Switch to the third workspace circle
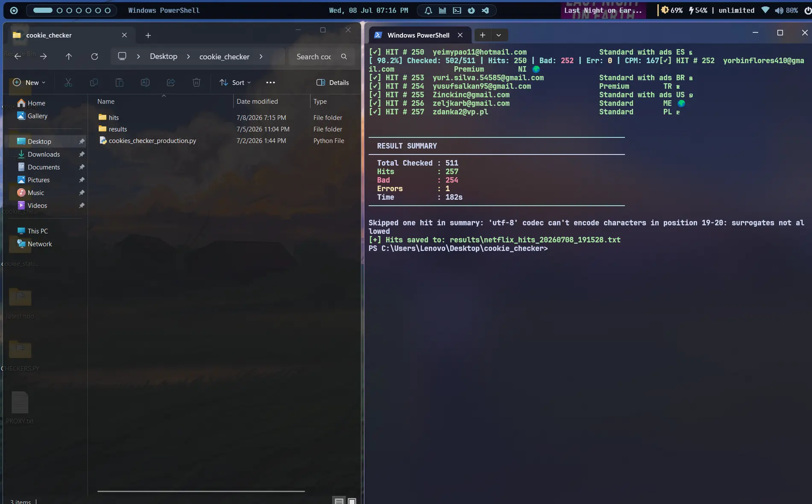This screenshot has height=504, width=812. click(69, 10)
